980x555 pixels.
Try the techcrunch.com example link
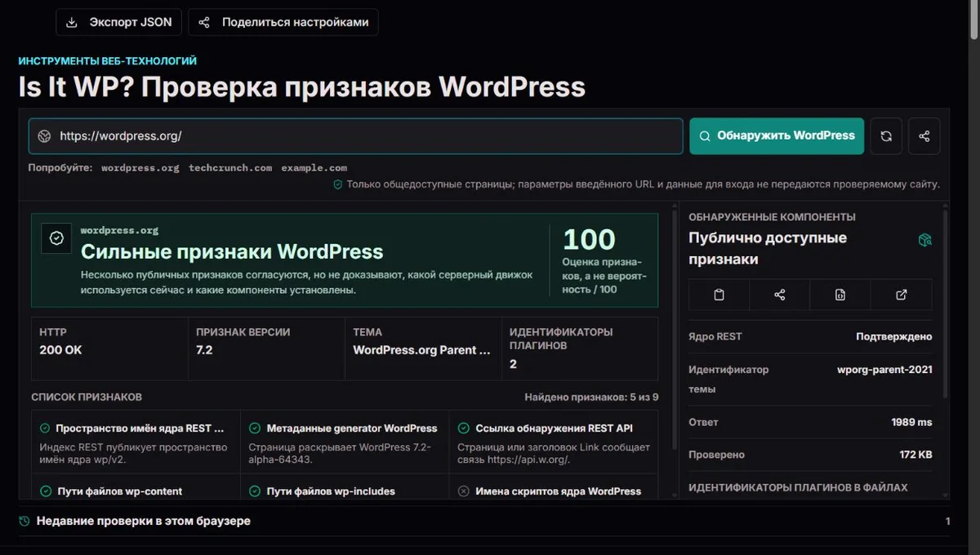(230, 167)
